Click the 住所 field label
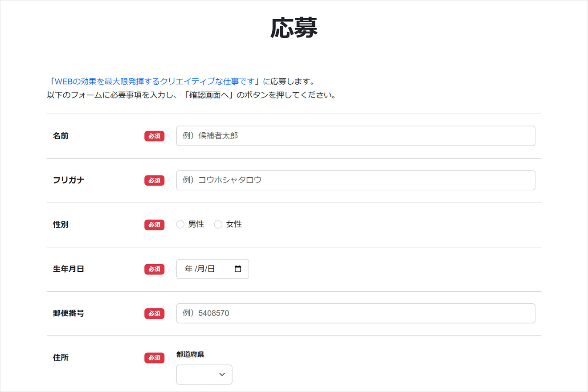Screen dimensions: 588x392 (x=61, y=358)
